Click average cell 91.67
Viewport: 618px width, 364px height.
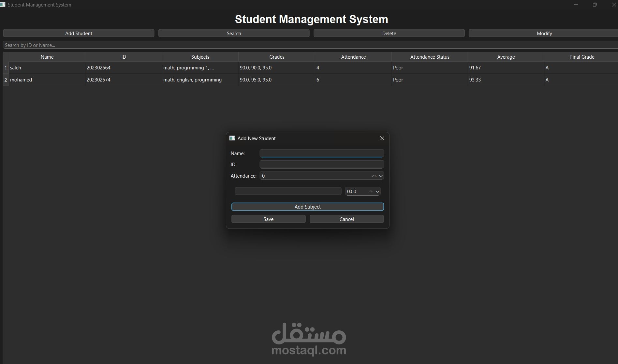506,68
